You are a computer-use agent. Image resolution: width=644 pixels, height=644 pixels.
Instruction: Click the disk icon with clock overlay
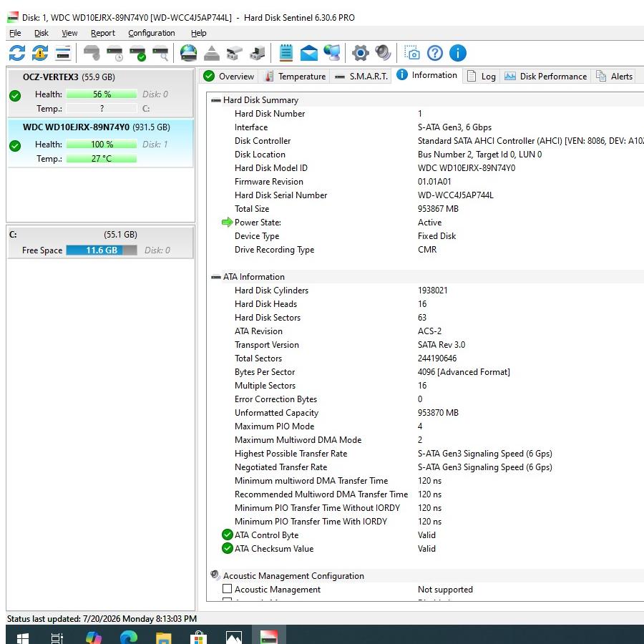tap(114, 53)
